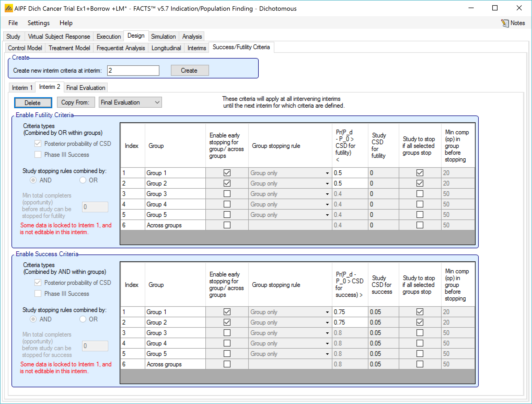Enable early stopping for Group 3 futility
Screen dimensions: 532x404
pyautogui.click(x=227, y=194)
